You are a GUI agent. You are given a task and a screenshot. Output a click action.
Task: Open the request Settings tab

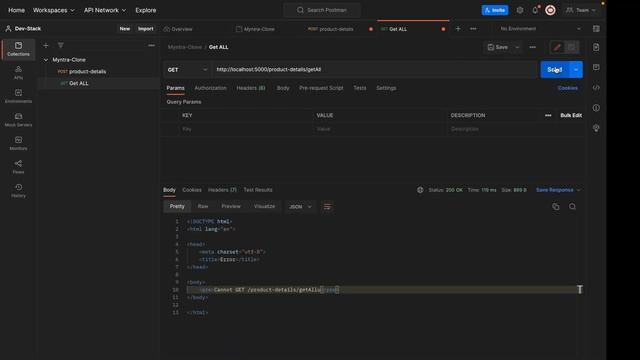click(x=386, y=88)
